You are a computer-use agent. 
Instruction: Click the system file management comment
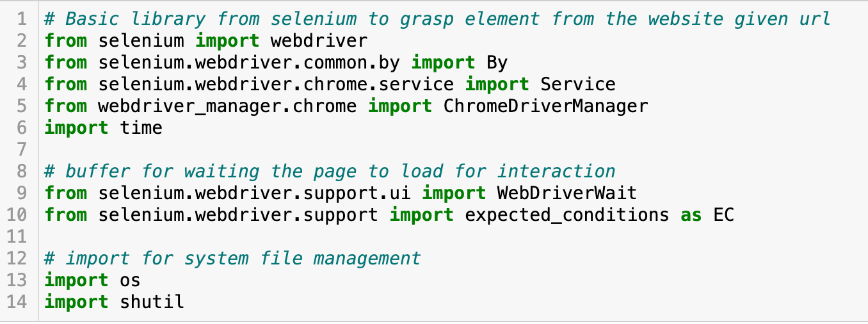[233, 259]
